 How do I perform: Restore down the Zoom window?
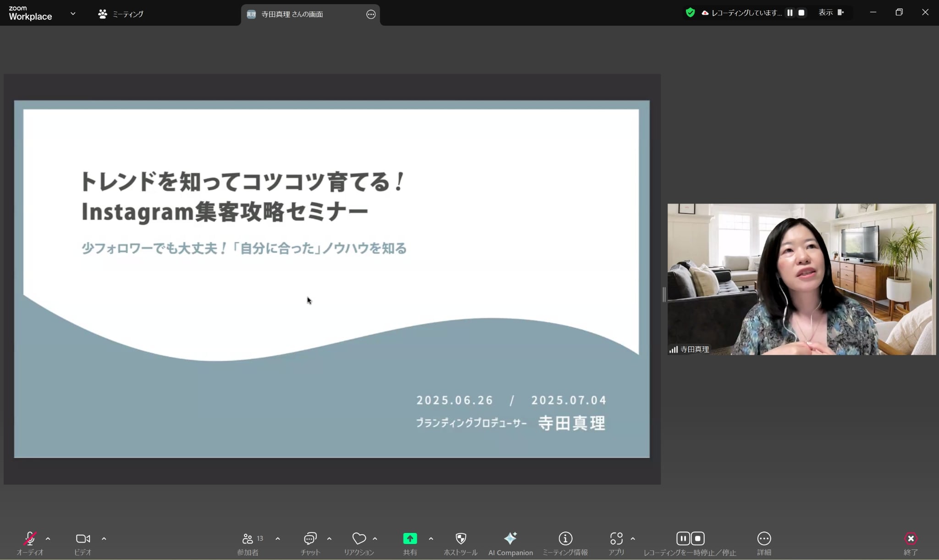[x=899, y=12]
